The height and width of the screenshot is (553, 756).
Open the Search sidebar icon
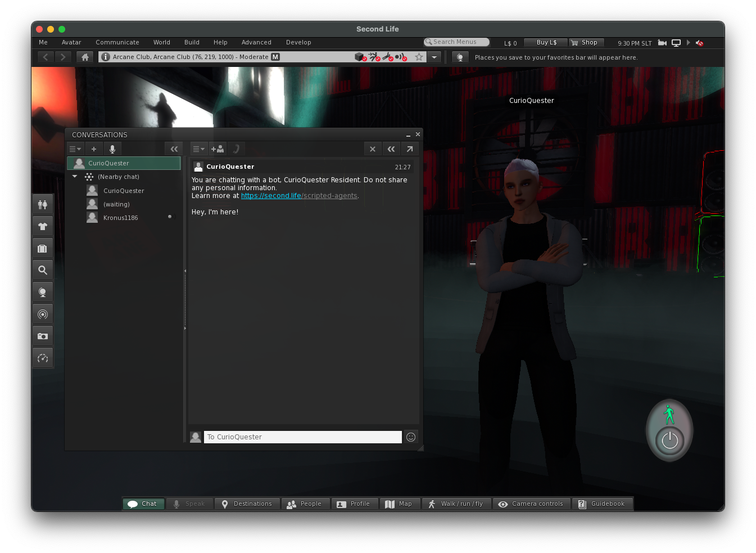[43, 271]
